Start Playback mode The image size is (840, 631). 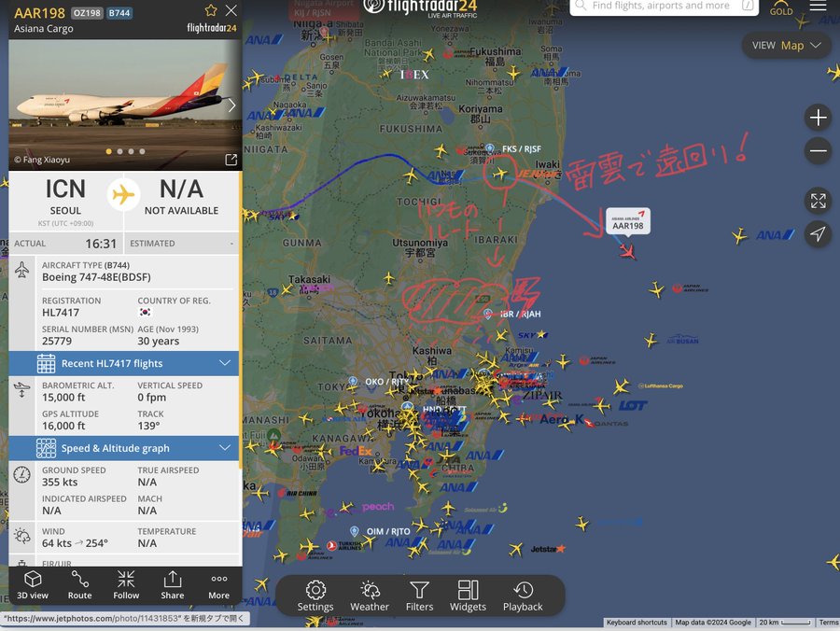523,596
